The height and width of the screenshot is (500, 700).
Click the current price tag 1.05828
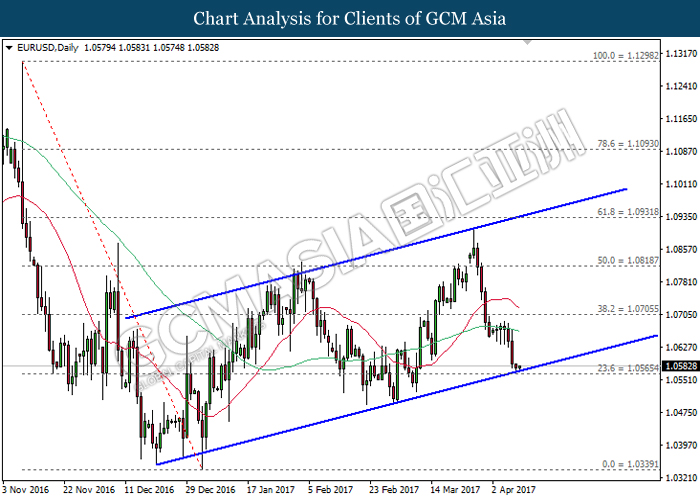(681, 367)
